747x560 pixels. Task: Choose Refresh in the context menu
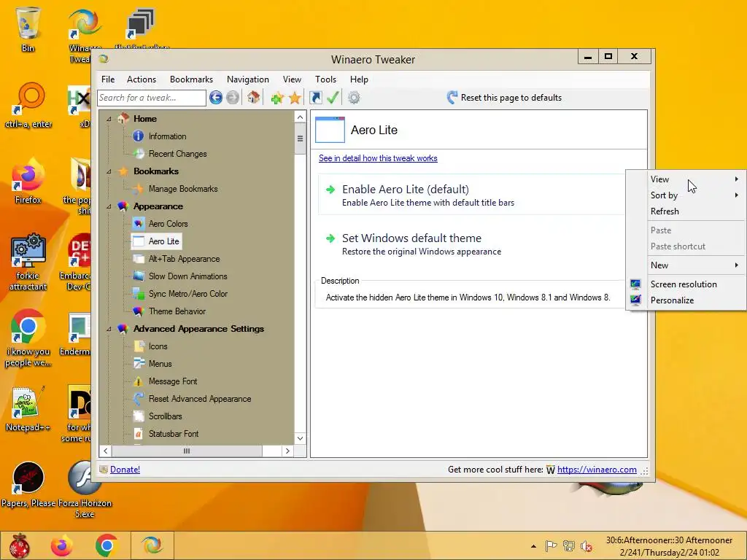696,211
